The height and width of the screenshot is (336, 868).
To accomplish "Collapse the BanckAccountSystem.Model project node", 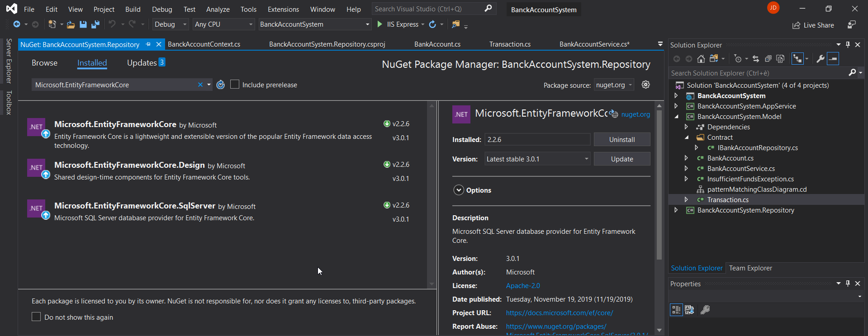I will [676, 117].
